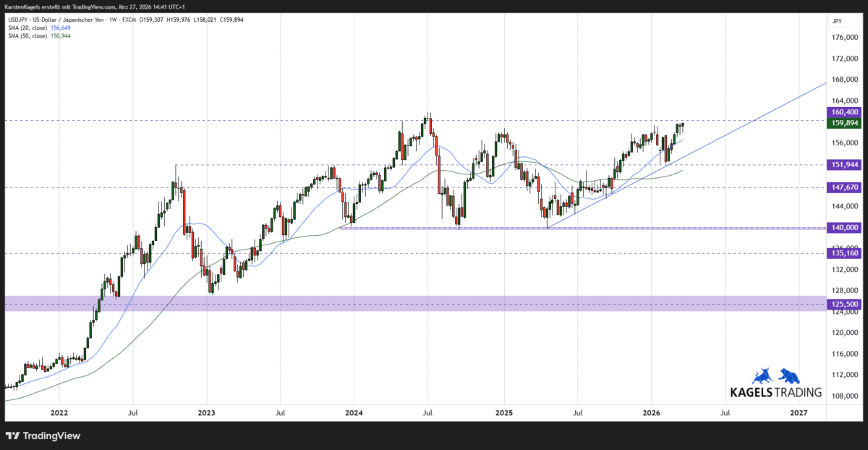Image resolution: width=868 pixels, height=450 pixels.
Task: Click the 2027 label on the time axis
Action: 799,413
